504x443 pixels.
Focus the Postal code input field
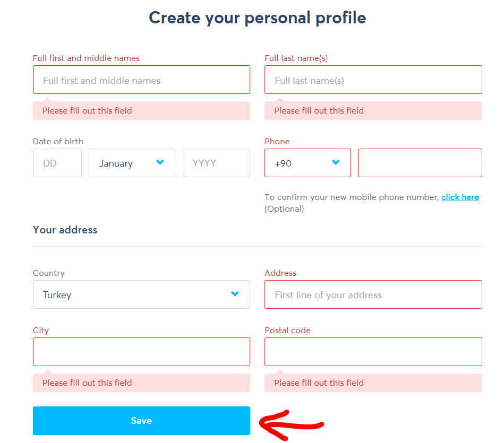(x=373, y=352)
